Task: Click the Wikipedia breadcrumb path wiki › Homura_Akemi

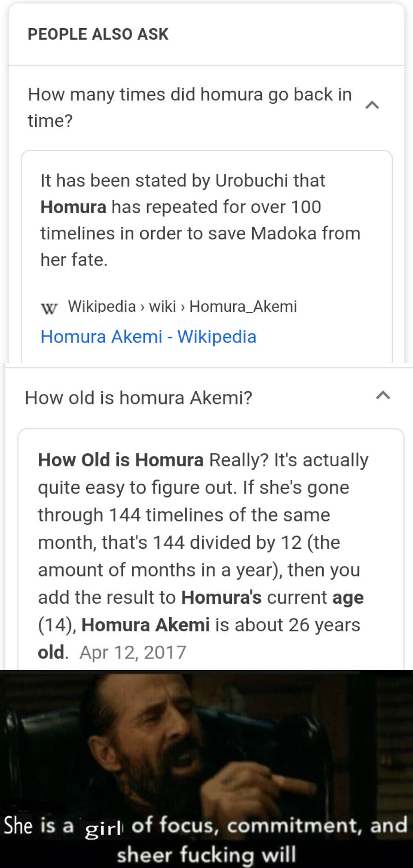Action: tap(182, 306)
